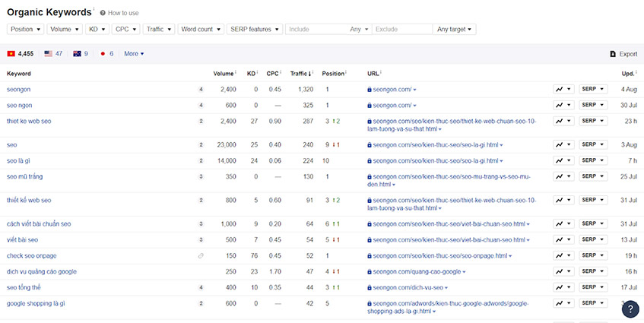Click SERP features badge for thiet ke web seo

(201, 122)
